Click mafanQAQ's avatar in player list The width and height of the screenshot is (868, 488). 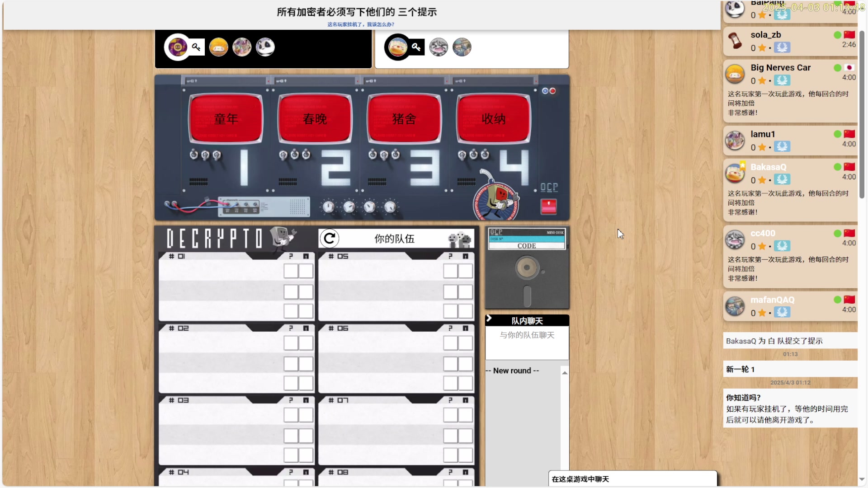coord(735,306)
